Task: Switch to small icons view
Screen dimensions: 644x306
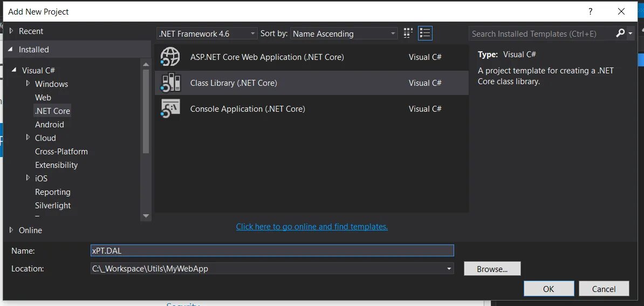Action: pyautogui.click(x=408, y=33)
